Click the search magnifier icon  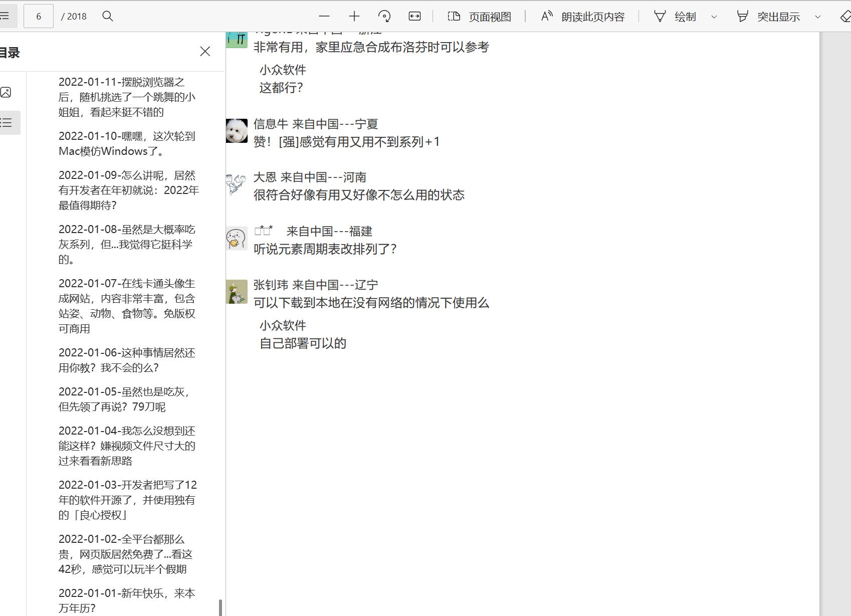108,16
